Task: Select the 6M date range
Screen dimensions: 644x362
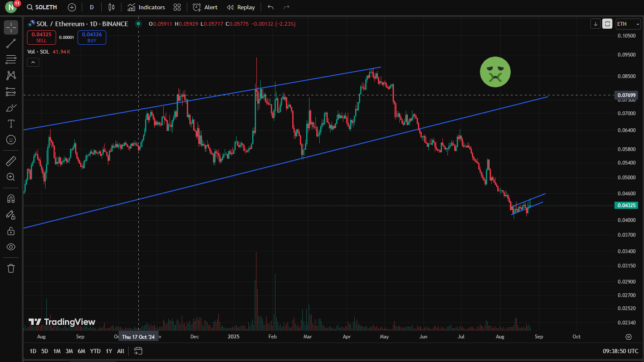Action: point(81,351)
